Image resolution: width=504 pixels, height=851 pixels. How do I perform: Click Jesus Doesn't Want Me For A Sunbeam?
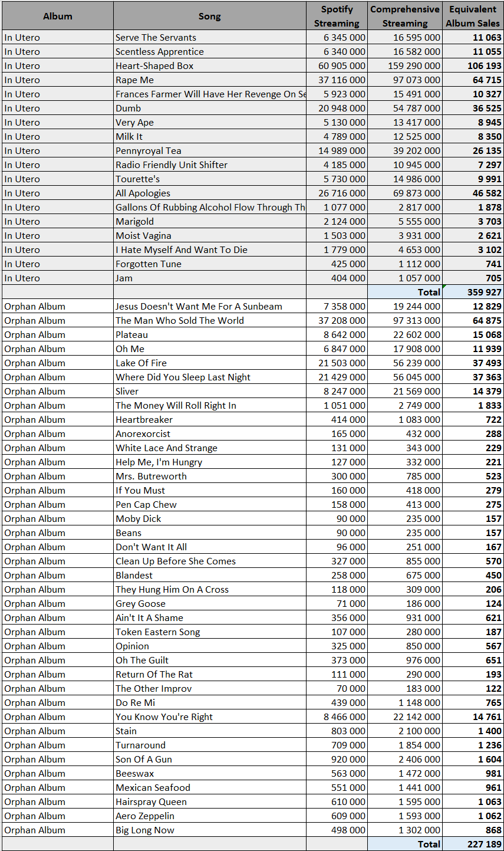[209, 306]
